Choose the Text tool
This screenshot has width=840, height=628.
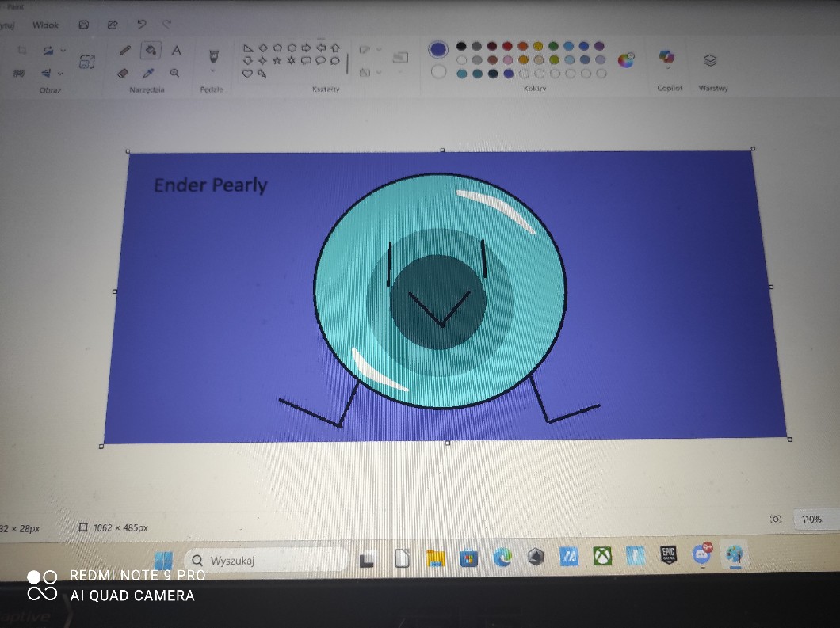(176, 50)
